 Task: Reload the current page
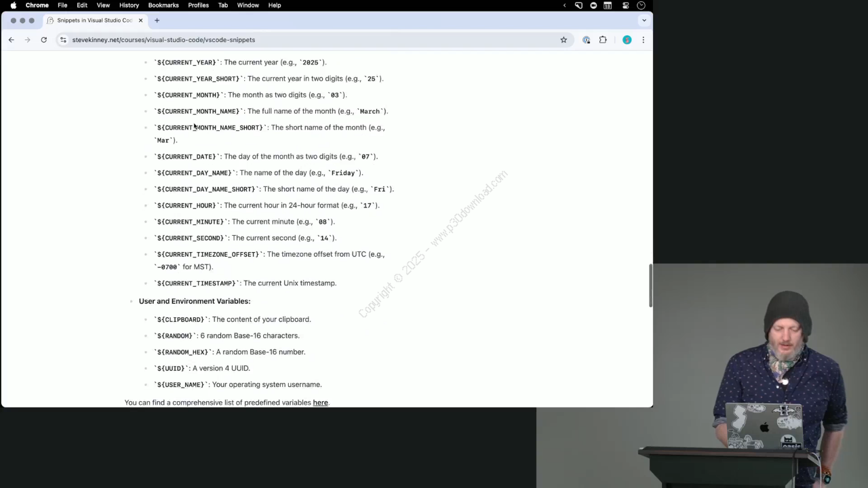coord(44,40)
